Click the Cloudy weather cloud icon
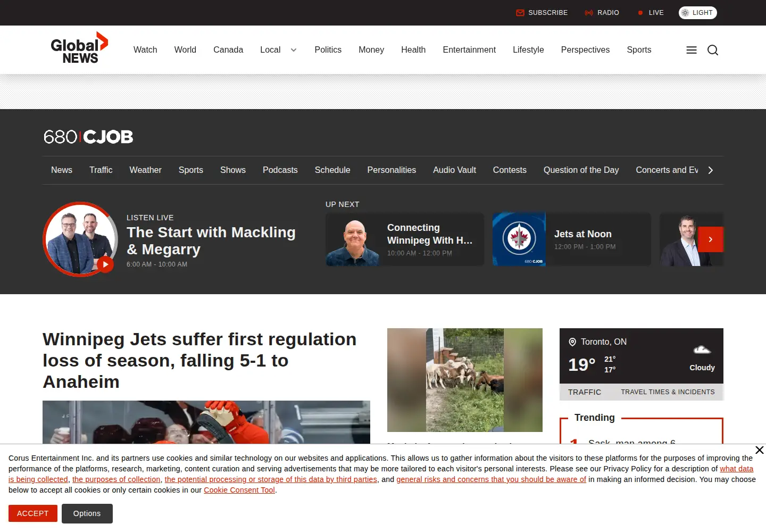This screenshot has height=532, width=766. pyautogui.click(x=702, y=350)
